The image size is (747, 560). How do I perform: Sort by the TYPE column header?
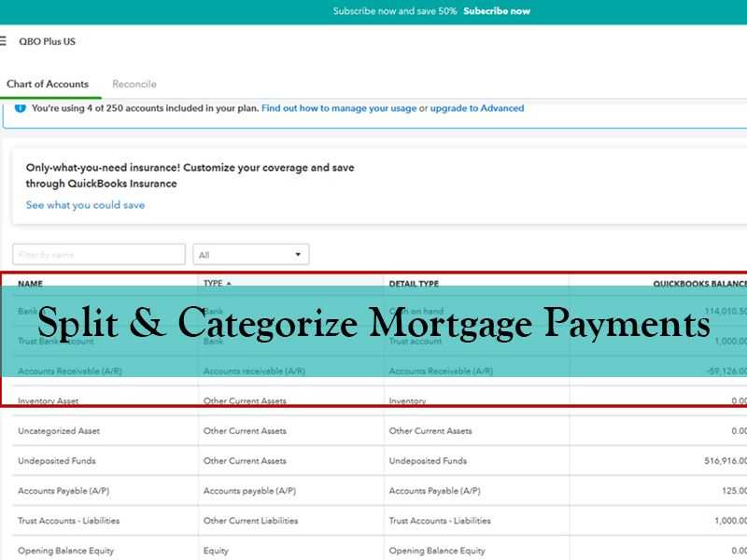[x=218, y=284]
